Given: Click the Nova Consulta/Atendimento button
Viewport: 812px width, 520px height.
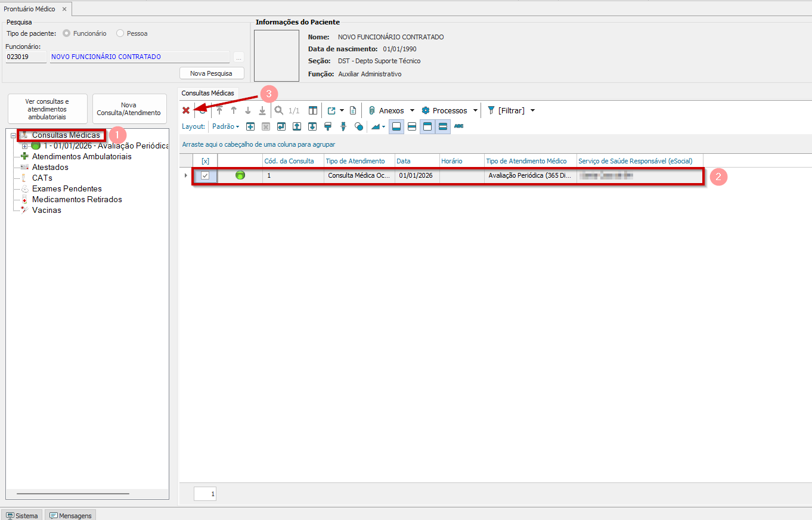Looking at the screenshot, I should pos(130,109).
